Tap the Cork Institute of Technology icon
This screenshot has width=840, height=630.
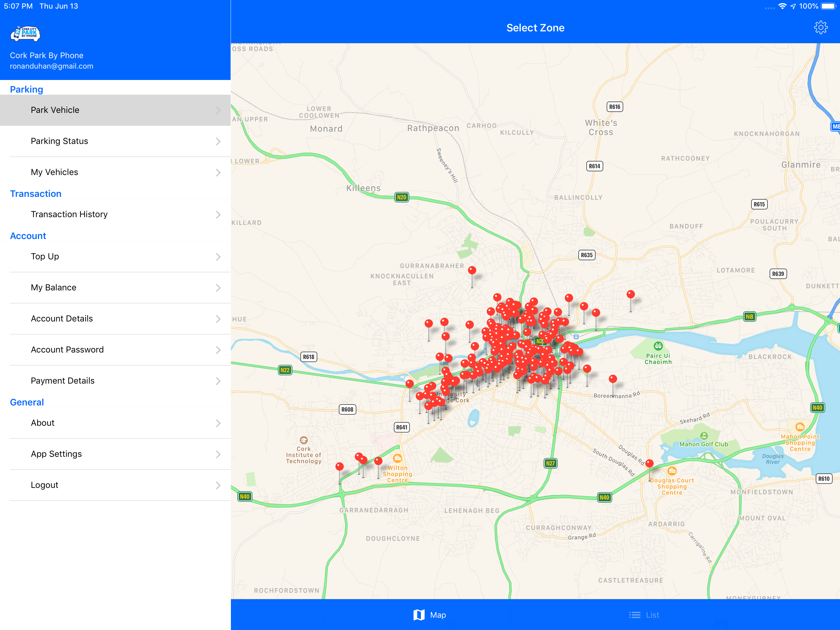303,440
